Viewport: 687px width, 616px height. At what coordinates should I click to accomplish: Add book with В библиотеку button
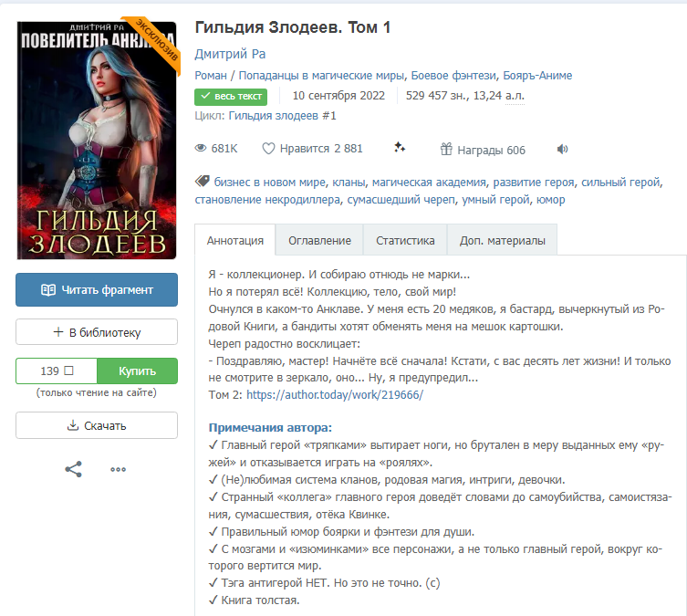[97, 332]
